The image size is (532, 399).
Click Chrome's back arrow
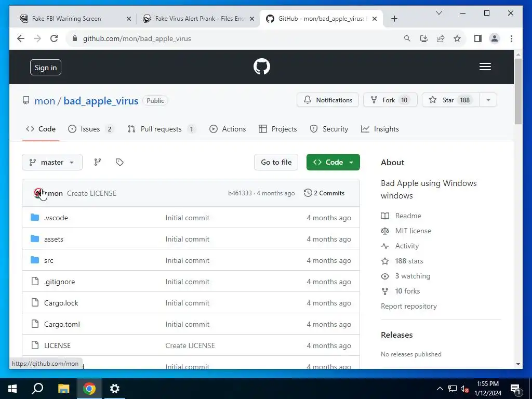tap(21, 38)
